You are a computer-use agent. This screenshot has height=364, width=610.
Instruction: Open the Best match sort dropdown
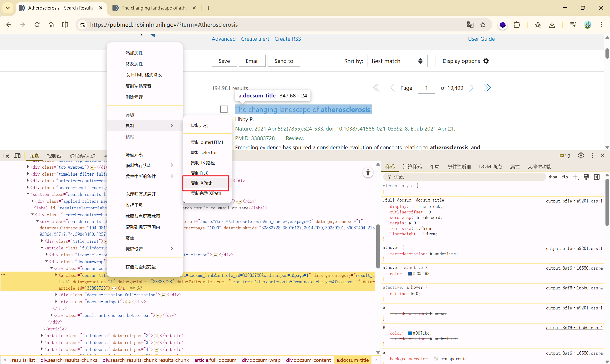point(397,61)
